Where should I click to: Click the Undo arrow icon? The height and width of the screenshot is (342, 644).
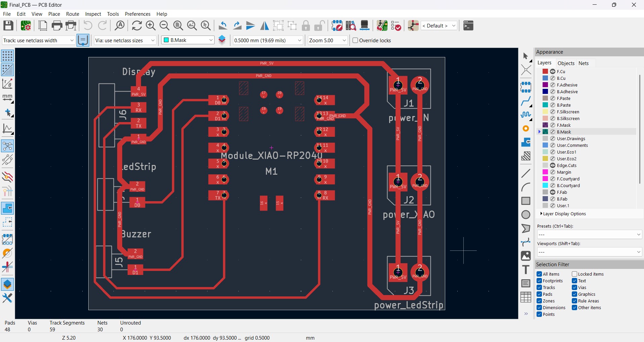coord(88,25)
